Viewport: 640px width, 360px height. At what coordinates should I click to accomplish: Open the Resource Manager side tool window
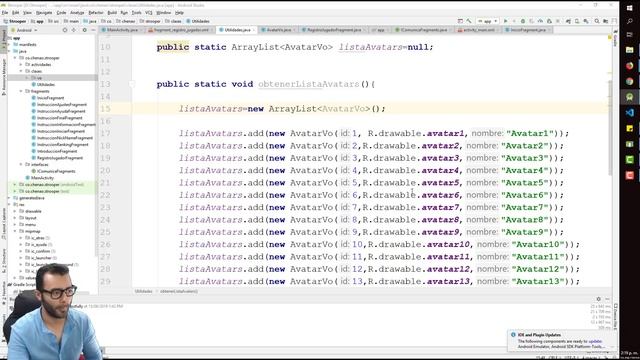click(x=4, y=76)
